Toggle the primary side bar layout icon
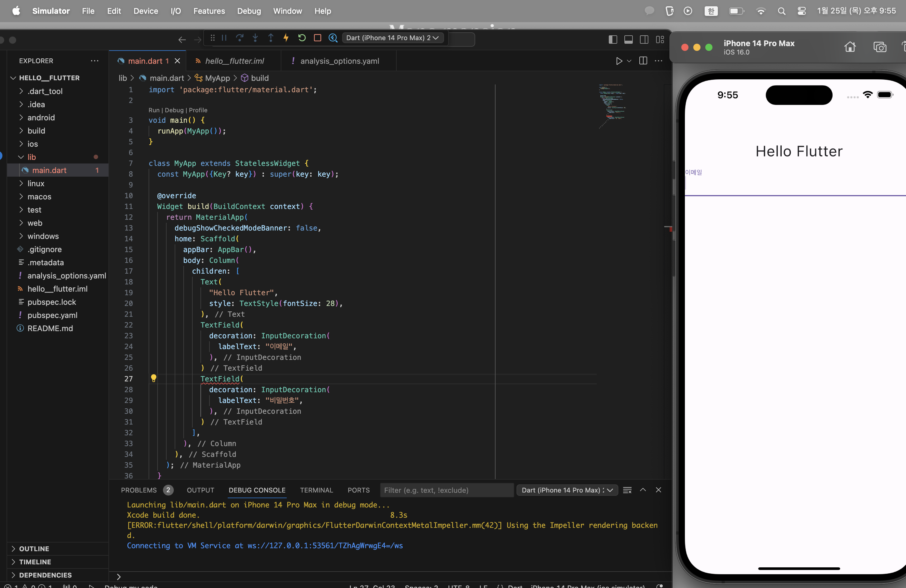The width and height of the screenshot is (906, 588). [613, 40]
